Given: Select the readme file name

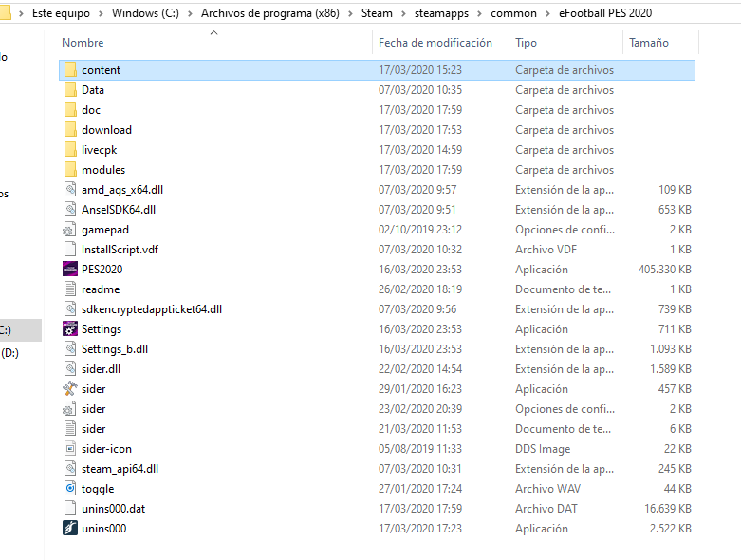Looking at the screenshot, I should [x=101, y=289].
